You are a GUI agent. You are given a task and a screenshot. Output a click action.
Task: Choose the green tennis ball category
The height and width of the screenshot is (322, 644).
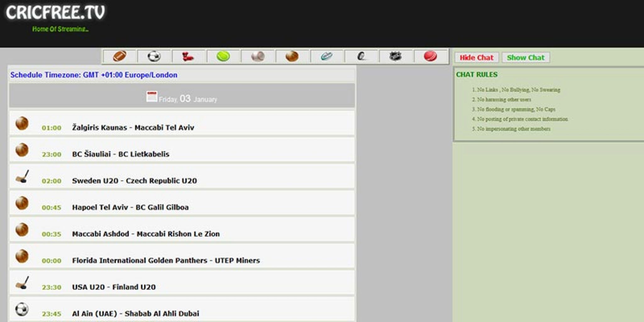coord(223,57)
